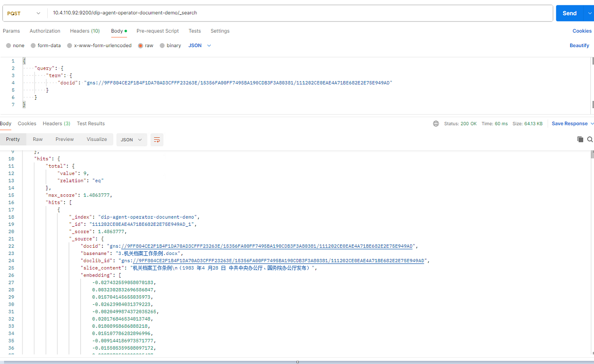Open the response Headers (3) tab
Image resolution: width=594 pixels, height=364 pixels.
click(56, 123)
